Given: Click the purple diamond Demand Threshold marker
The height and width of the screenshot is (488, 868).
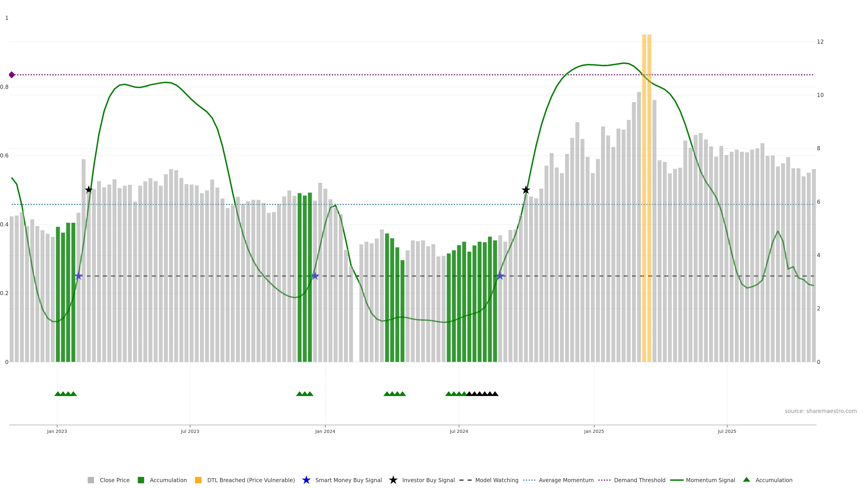Looking at the screenshot, I should pyautogui.click(x=12, y=75).
